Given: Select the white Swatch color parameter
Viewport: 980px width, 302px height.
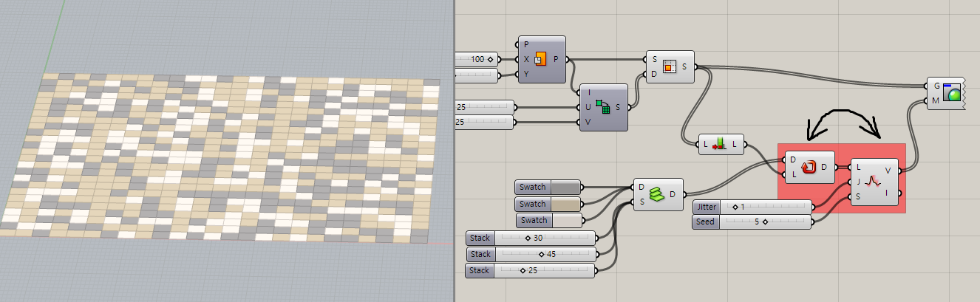Looking at the screenshot, I should [x=566, y=220].
